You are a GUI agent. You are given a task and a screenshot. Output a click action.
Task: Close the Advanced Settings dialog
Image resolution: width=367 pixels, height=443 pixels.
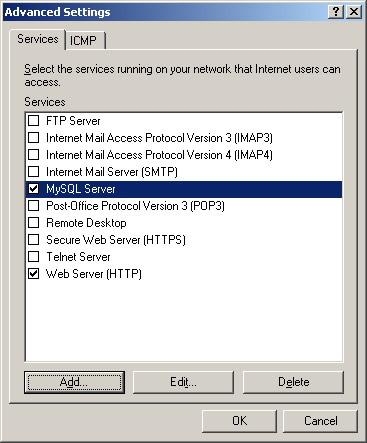354,12
